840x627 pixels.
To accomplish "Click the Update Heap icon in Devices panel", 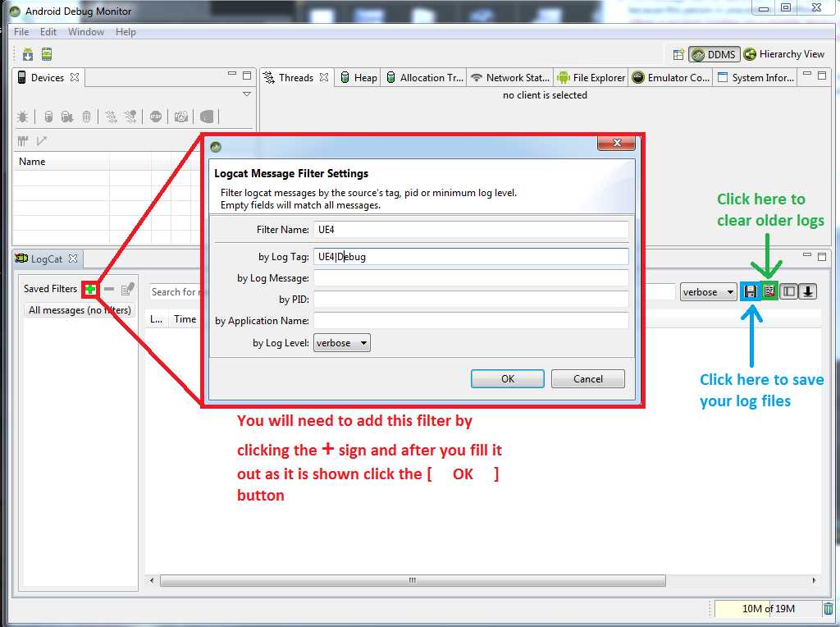I will click(x=48, y=117).
